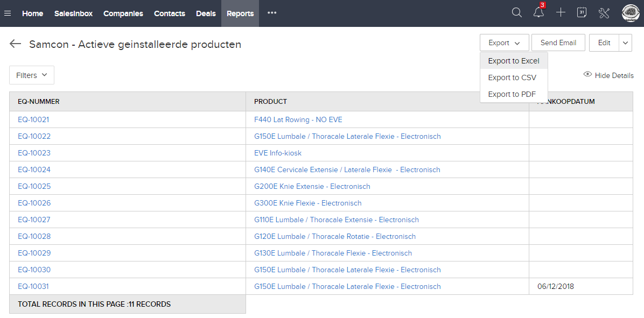Toggle Hide Details view
This screenshot has height=318, width=644.
(608, 75)
